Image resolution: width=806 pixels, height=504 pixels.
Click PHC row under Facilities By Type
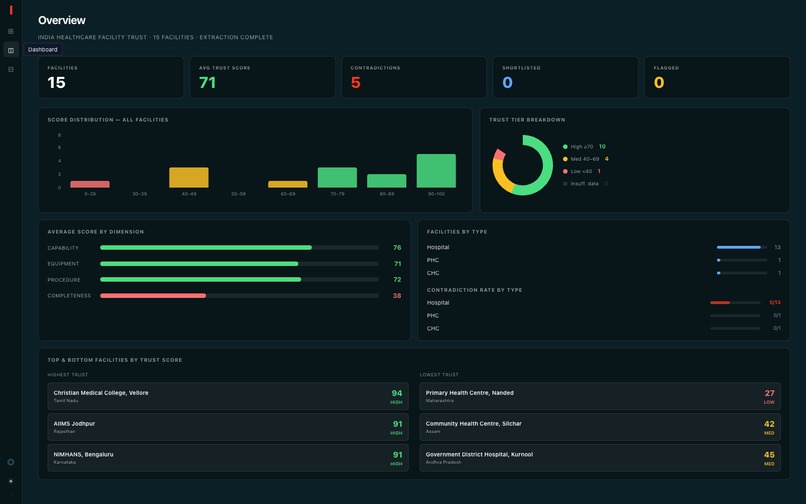(604, 260)
